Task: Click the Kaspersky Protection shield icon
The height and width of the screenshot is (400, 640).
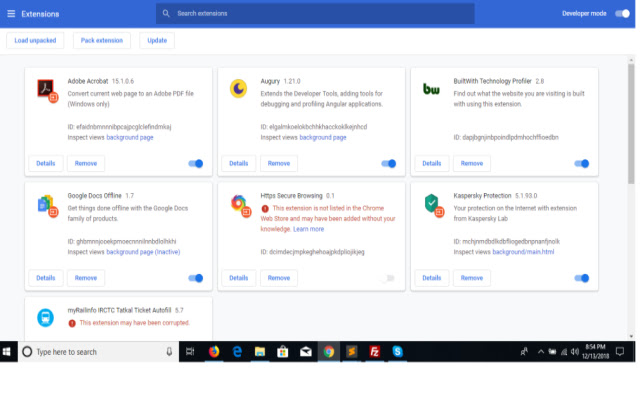Action: coord(433,205)
